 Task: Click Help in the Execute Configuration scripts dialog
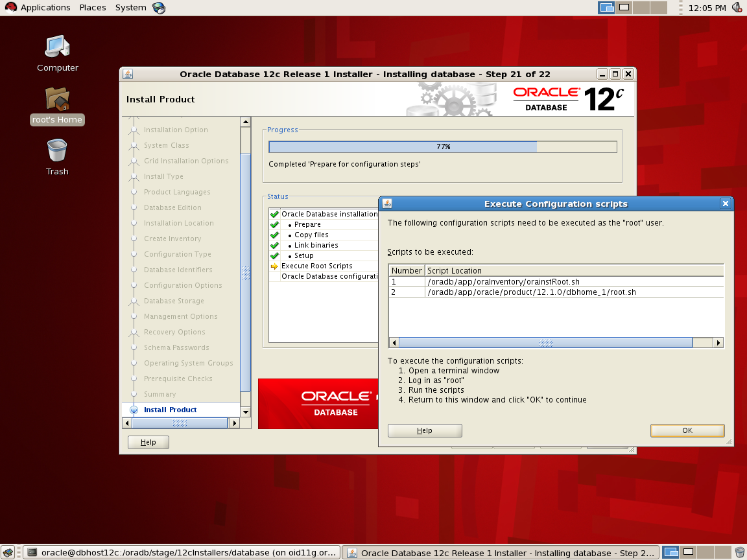click(x=425, y=430)
